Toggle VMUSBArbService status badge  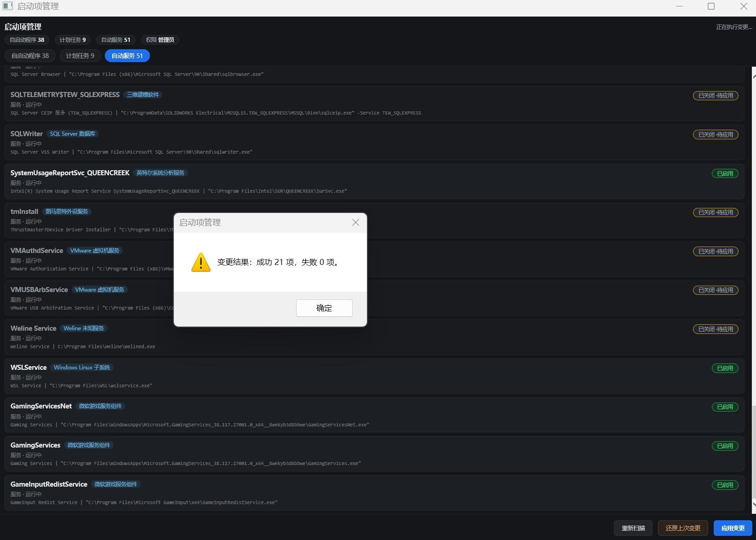(x=716, y=290)
